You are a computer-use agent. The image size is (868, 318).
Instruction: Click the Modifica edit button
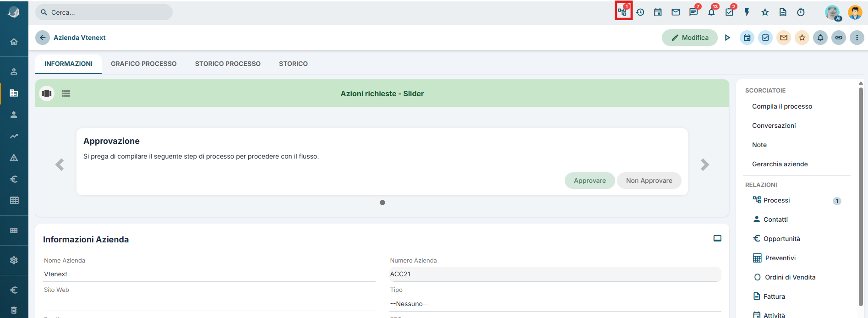click(x=690, y=38)
